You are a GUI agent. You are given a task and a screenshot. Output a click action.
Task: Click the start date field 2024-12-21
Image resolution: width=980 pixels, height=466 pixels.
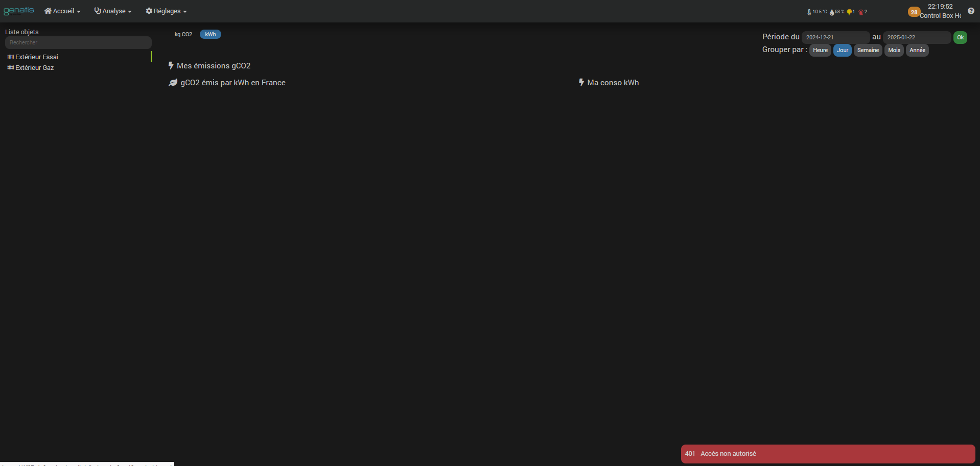(x=835, y=37)
